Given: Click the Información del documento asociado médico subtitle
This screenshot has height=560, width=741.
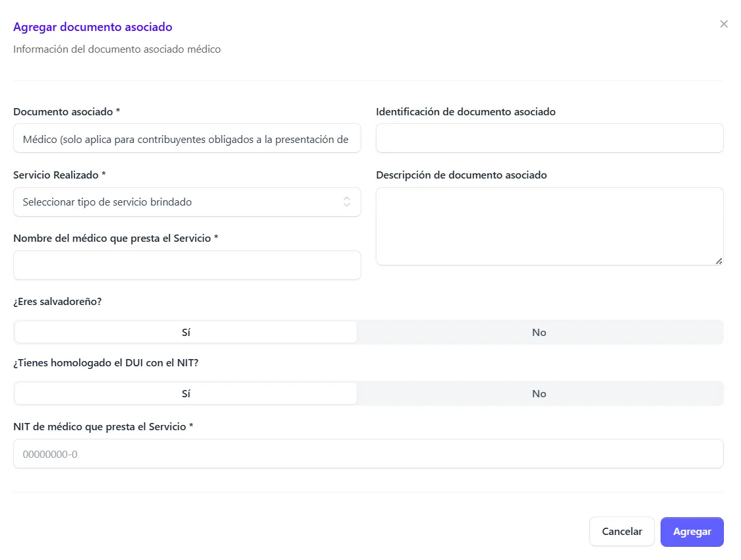Looking at the screenshot, I should [117, 49].
